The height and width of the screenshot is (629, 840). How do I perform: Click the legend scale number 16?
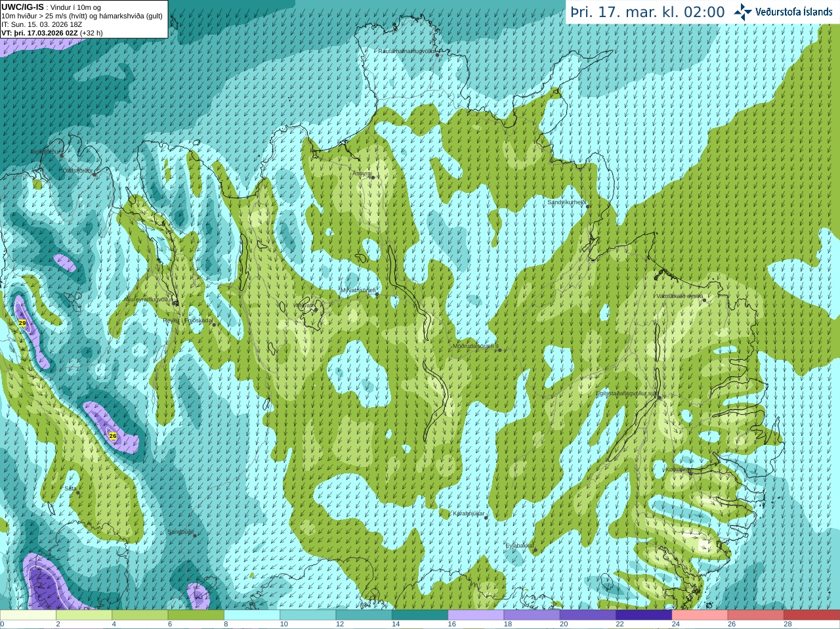(452, 624)
